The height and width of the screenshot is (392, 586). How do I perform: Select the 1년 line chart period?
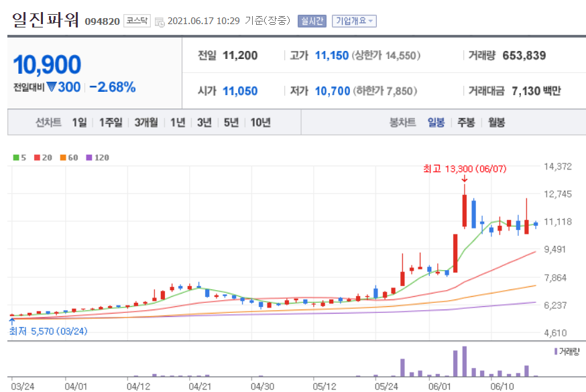[x=178, y=123]
